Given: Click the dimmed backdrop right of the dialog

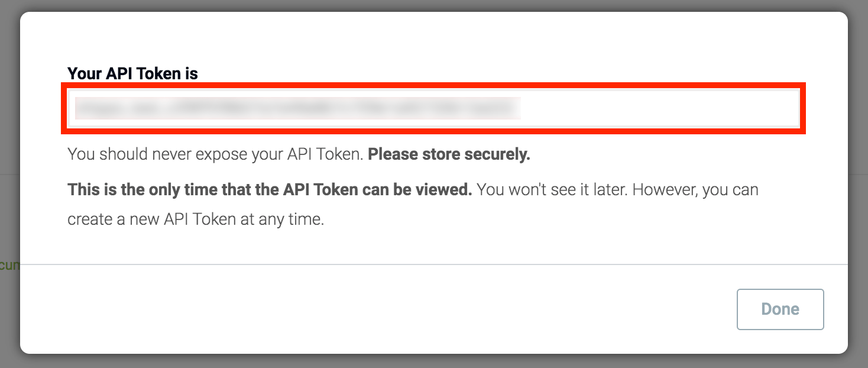Looking at the screenshot, I should click(x=858, y=177).
